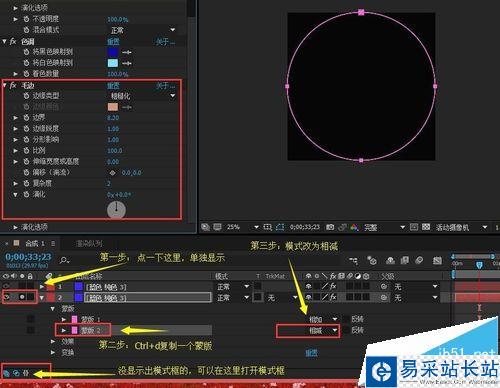Check 反转 box for 蒙版 2
The image size is (500, 388).
346,330
